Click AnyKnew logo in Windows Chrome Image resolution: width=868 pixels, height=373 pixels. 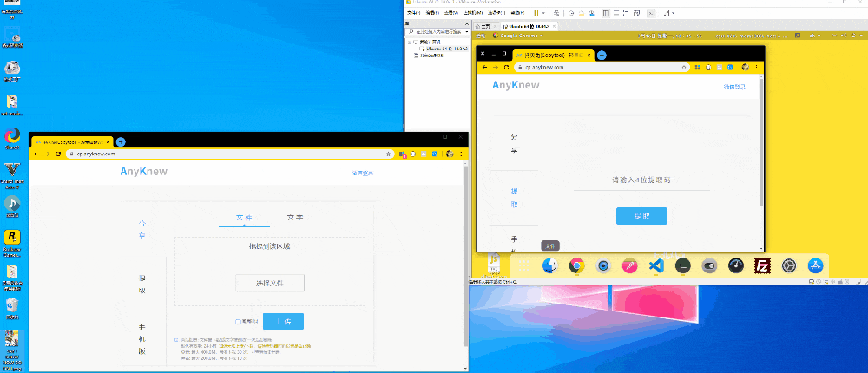pos(143,172)
